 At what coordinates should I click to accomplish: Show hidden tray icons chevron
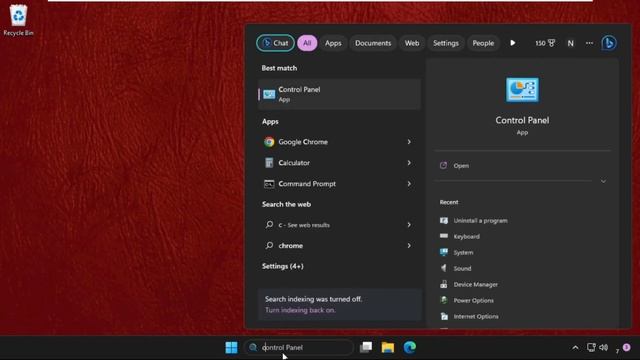(x=575, y=348)
